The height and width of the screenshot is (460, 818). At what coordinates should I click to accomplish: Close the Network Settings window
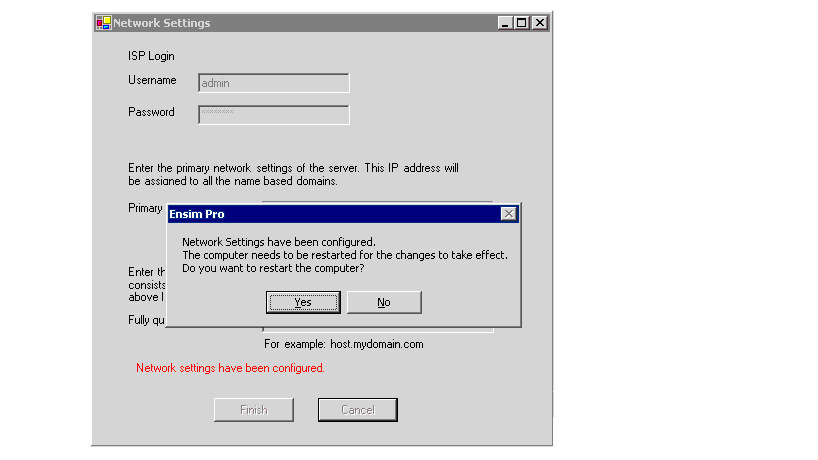[x=539, y=23]
